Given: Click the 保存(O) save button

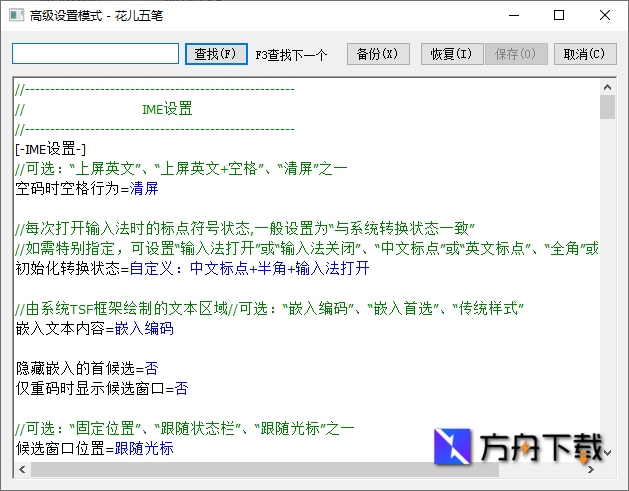Looking at the screenshot, I should pos(516,54).
